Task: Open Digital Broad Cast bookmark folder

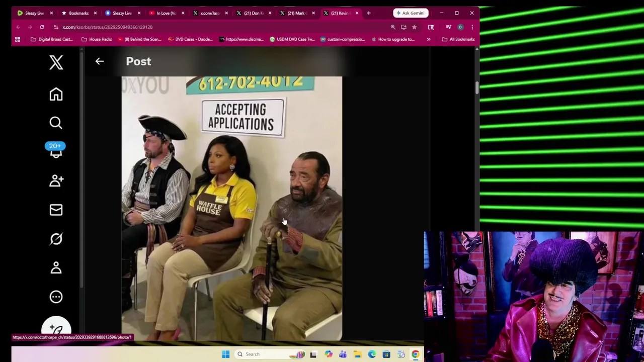Action: click(x=51, y=39)
